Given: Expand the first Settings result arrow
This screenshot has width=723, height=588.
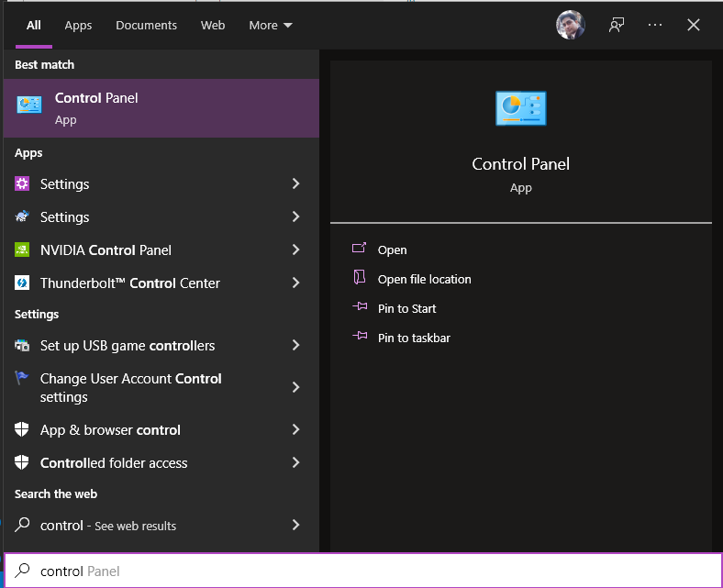Looking at the screenshot, I should click(295, 184).
